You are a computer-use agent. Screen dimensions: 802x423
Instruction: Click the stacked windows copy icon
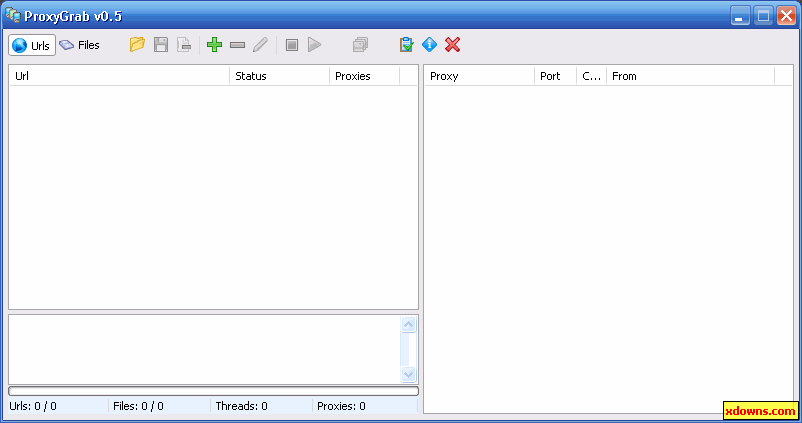(x=360, y=44)
